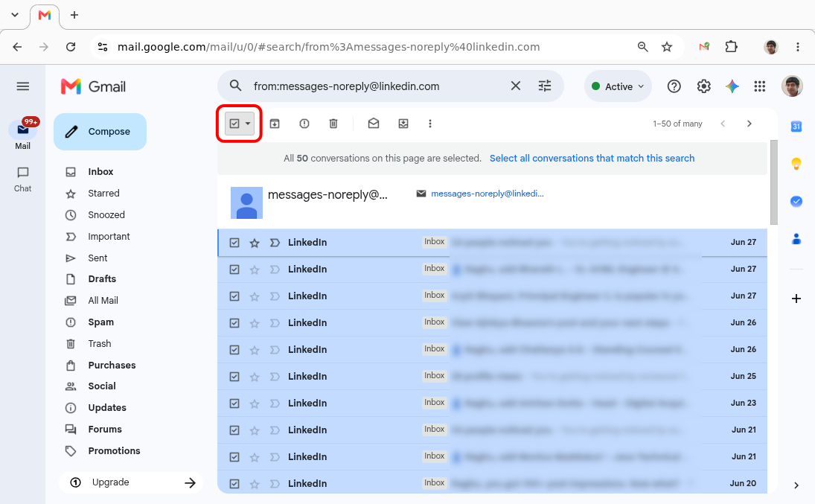Screen dimensions: 815x504
Task: Click the Move to inbox toolbar icon
Action: point(403,124)
